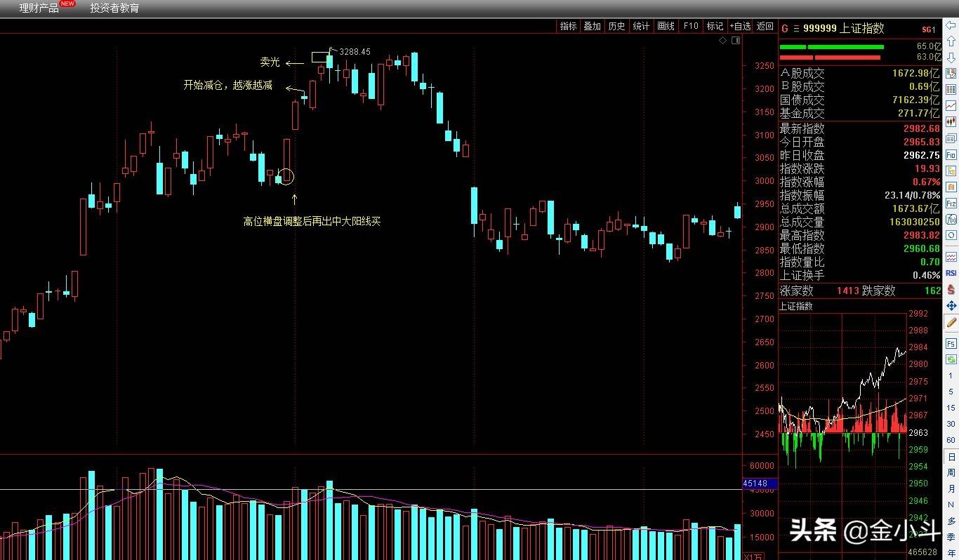Switch to 1-minute period
Image resolution: width=959 pixels, height=560 pixels.
[x=951, y=376]
